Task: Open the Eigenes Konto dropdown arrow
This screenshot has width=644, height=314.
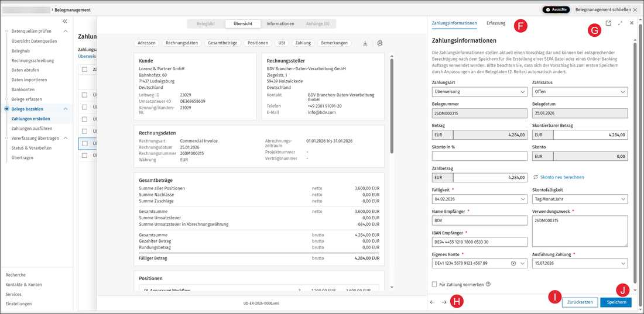Action: pos(522,264)
